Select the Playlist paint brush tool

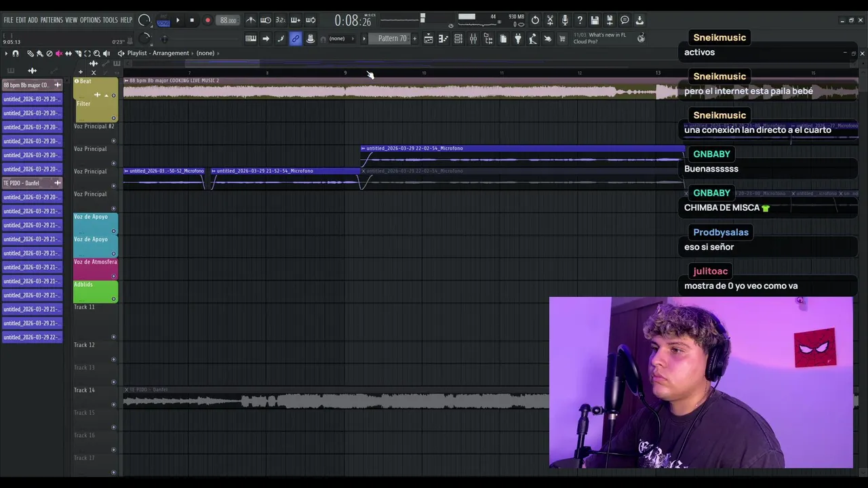point(40,53)
